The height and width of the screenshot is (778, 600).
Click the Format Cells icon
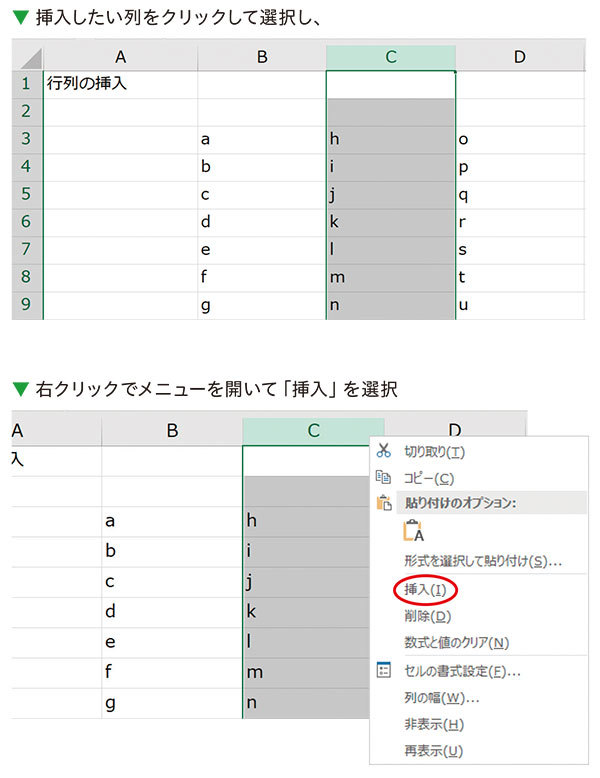pyautogui.click(x=384, y=670)
